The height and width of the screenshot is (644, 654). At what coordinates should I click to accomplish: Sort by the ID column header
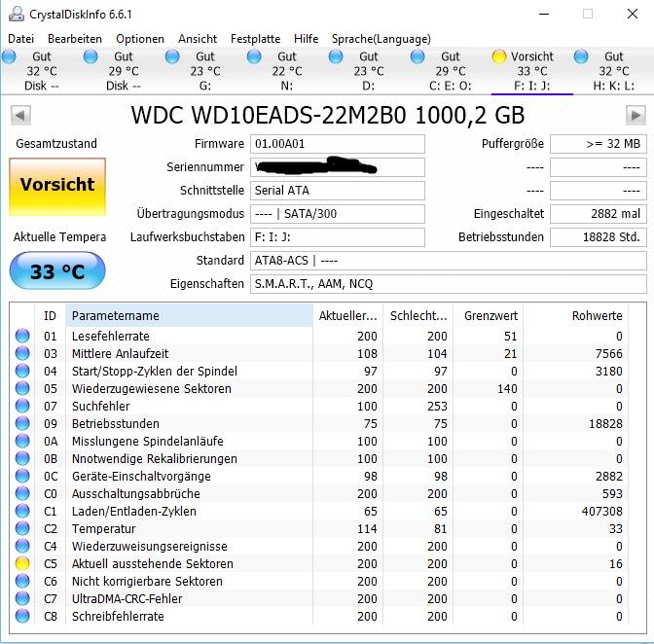click(50, 315)
